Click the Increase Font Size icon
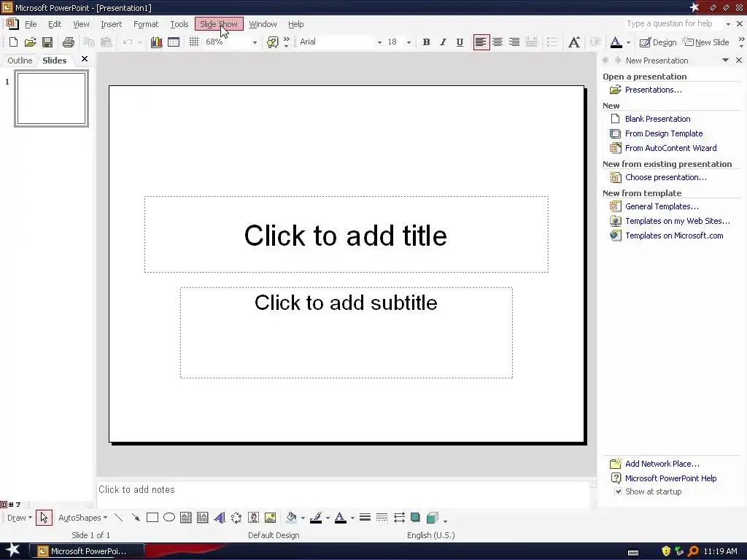This screenshot has height=560, width=747. point(574,42)
